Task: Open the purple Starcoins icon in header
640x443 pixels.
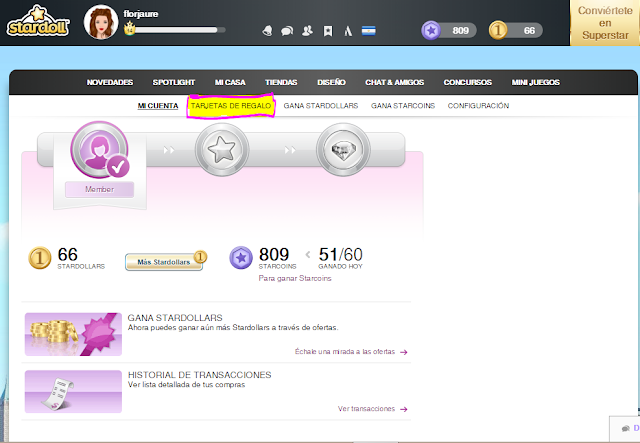Action: click(x=431, y=30)
